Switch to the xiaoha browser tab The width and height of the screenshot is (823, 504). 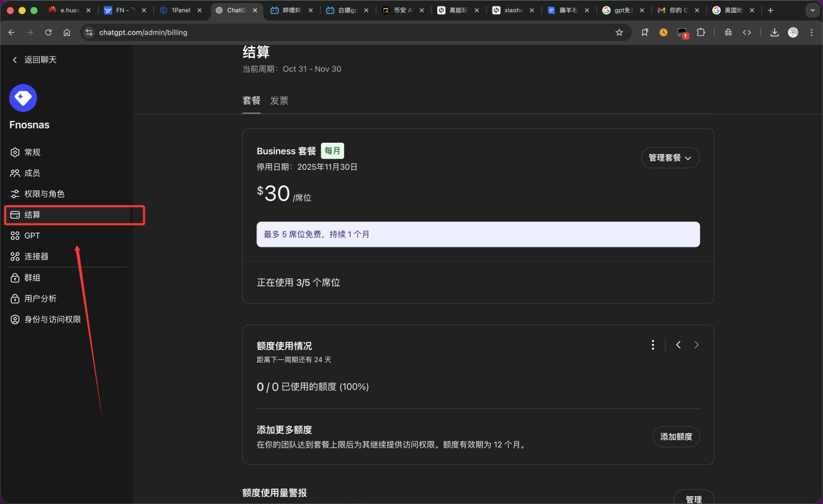coord(514,10)
